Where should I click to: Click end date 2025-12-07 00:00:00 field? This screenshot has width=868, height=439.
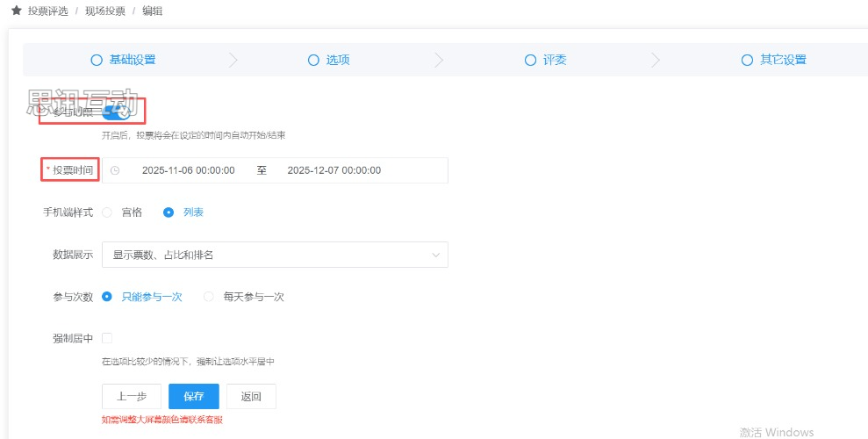334,170
